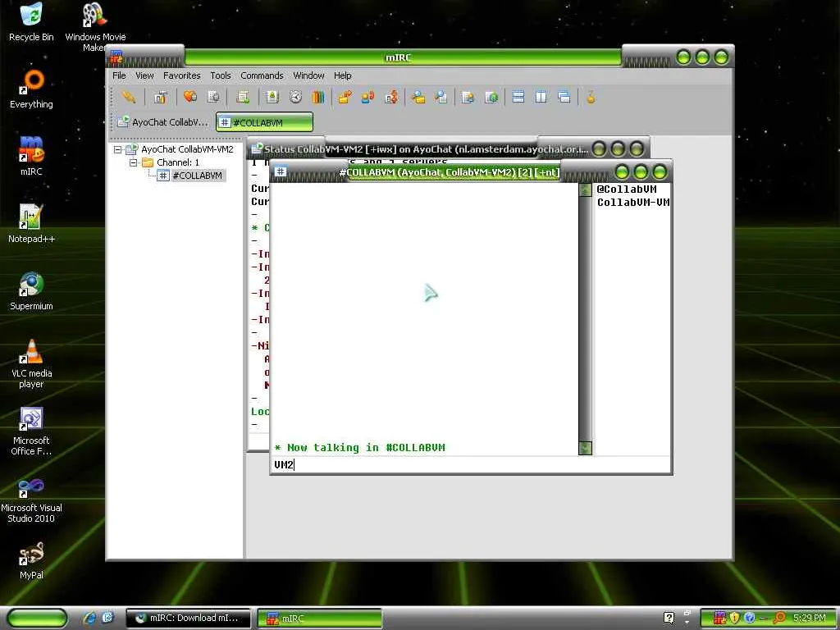Collapse the AyoChat CollabVM-VM2 tree node
Screen dimensions: 840x630
118,149
